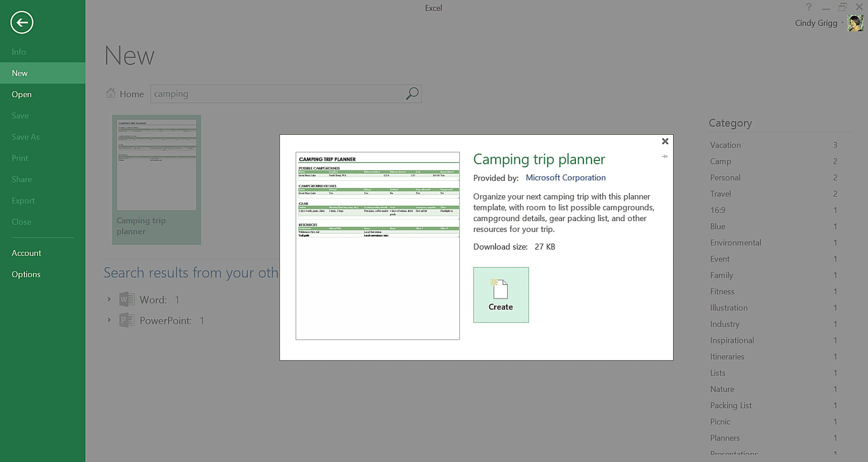Start search with the magnifying glass icon
Viewport: 868px width, 462px height.
412,93
